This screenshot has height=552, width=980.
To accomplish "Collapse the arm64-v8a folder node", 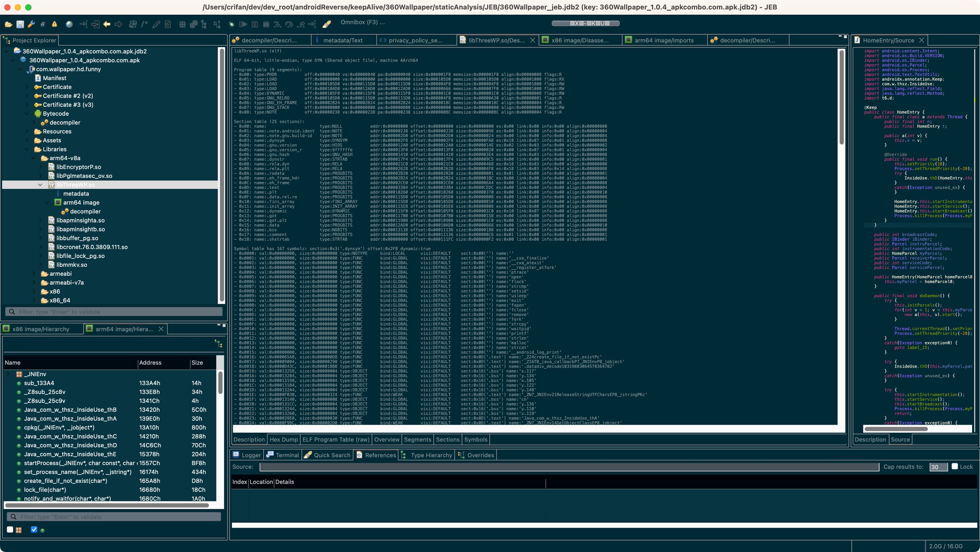I will 34,158.
